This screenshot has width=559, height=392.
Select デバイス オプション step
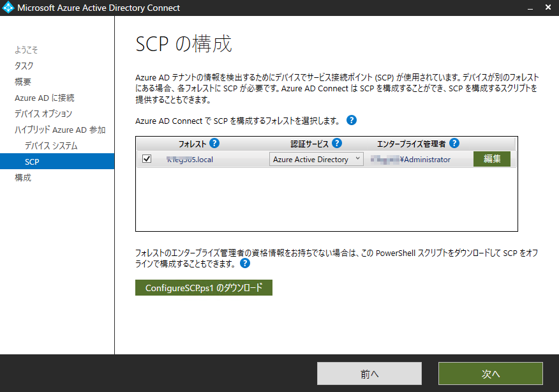point(43,114)
